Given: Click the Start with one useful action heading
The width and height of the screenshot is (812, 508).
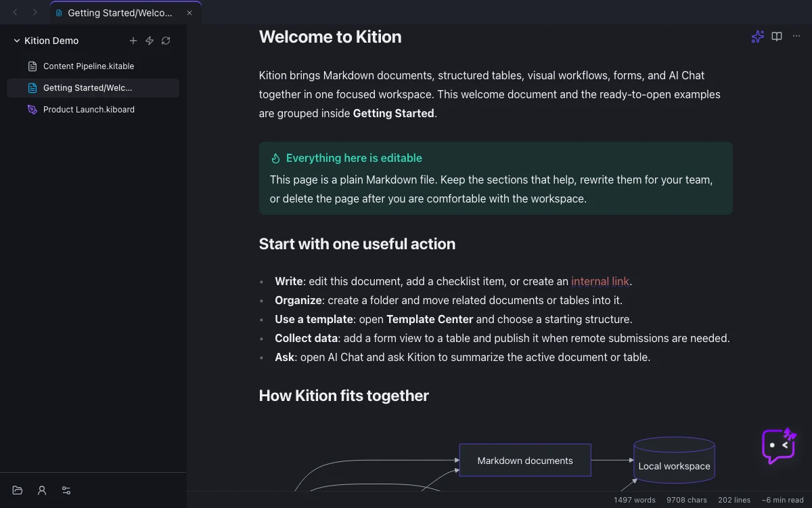Looking at the screenshot, I should tap(357, 244).
